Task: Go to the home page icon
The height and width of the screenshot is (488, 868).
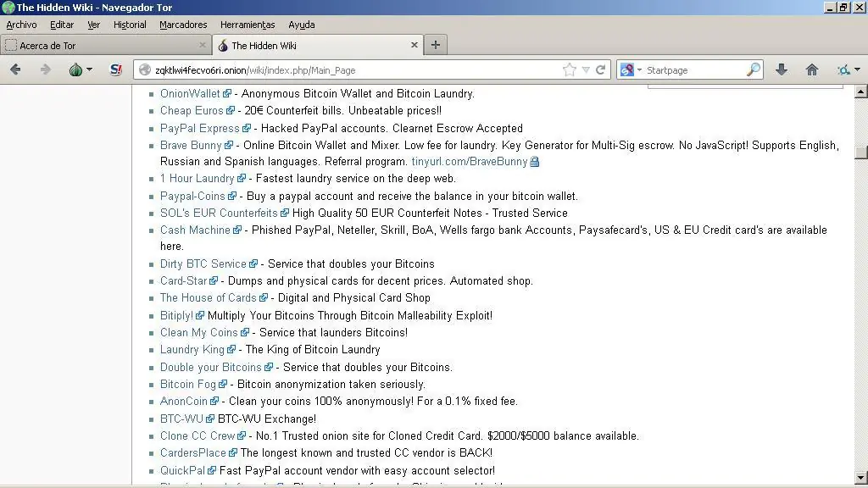Action: tap(811, 69)
